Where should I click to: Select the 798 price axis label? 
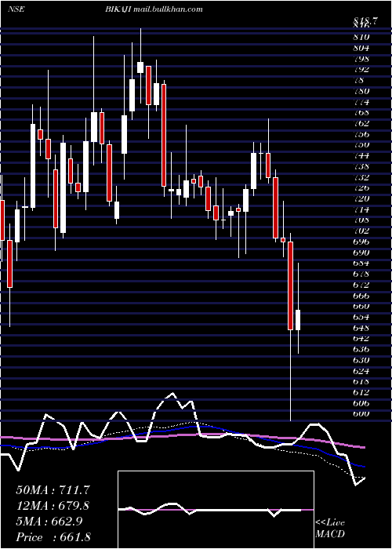click(x=362, y=58)
